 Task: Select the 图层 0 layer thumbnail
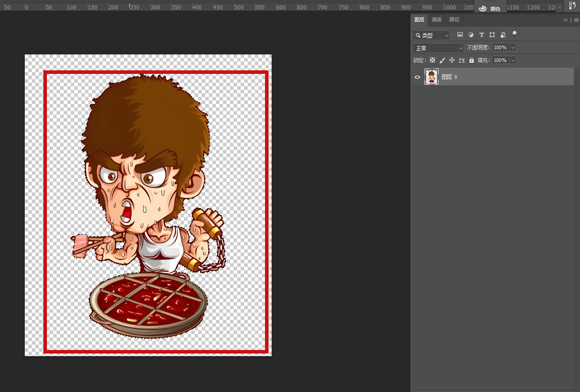click(431, 77)
